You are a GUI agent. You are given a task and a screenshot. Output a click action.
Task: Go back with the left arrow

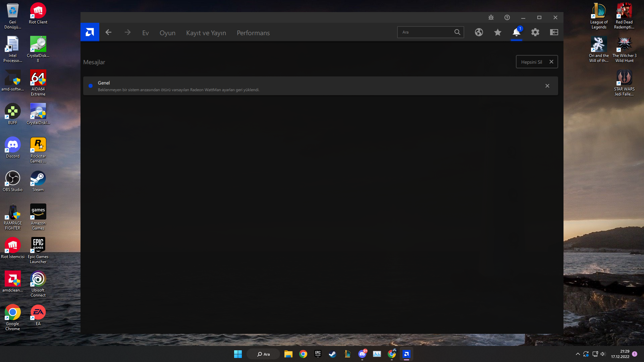108,32
